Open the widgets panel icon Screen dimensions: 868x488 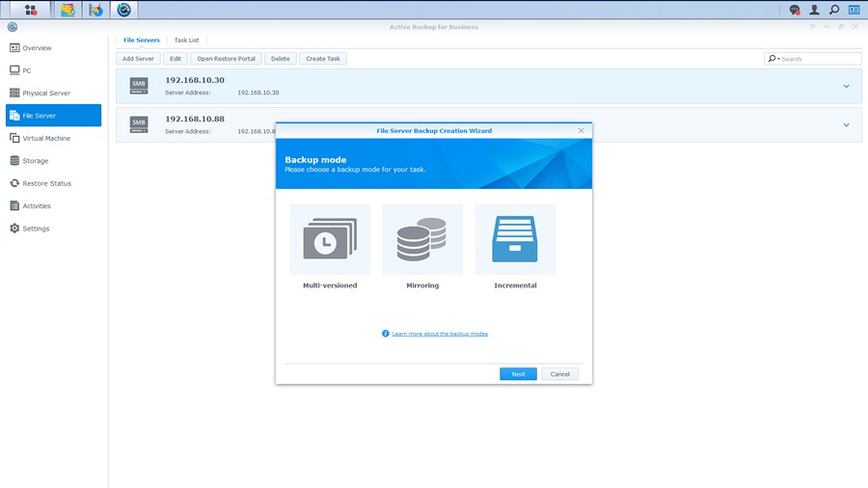click(854, 10)
